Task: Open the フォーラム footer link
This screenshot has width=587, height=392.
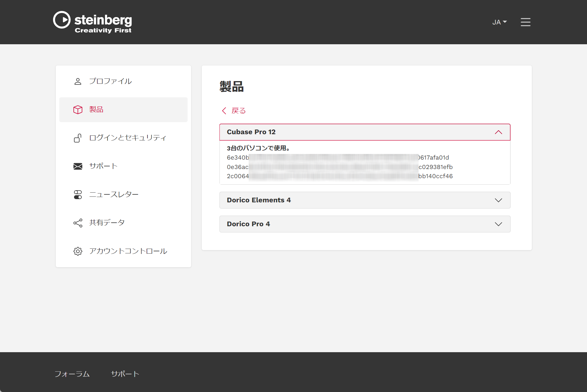Action: click(x=72, y=374)
